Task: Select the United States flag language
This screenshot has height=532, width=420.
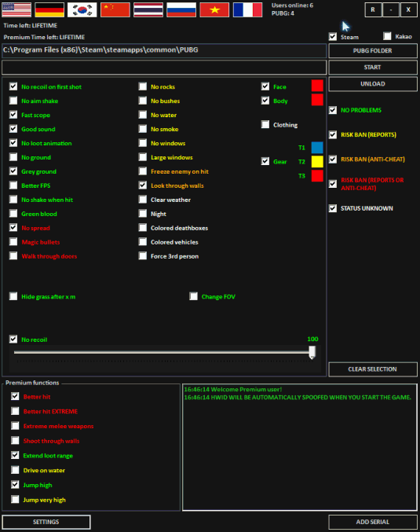Action: pyautogui.click(x=16, y=9)
